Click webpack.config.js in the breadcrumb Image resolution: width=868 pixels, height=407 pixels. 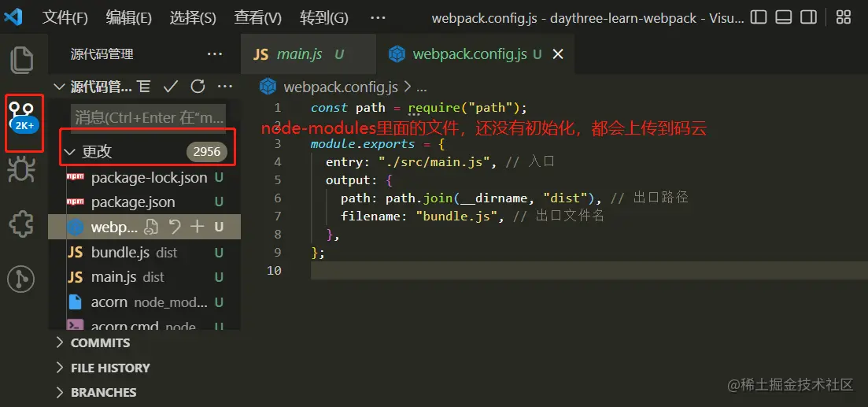point(341,87)
